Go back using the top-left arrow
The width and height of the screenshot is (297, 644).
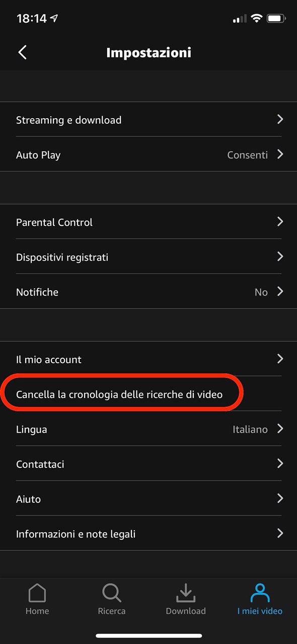pos(22,52)
